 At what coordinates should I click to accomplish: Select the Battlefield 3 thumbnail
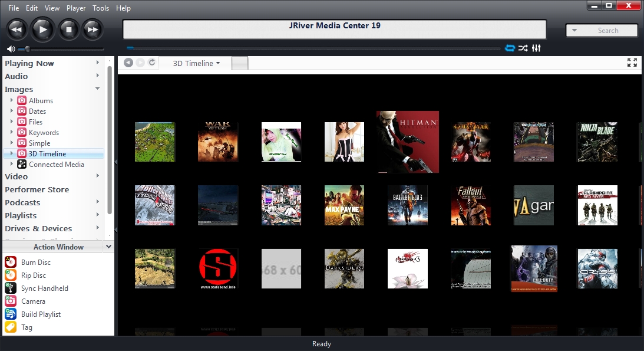(407, 205)
